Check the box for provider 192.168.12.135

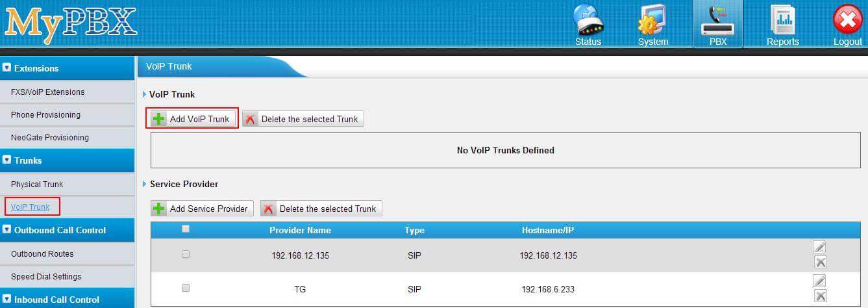[186, 254]
